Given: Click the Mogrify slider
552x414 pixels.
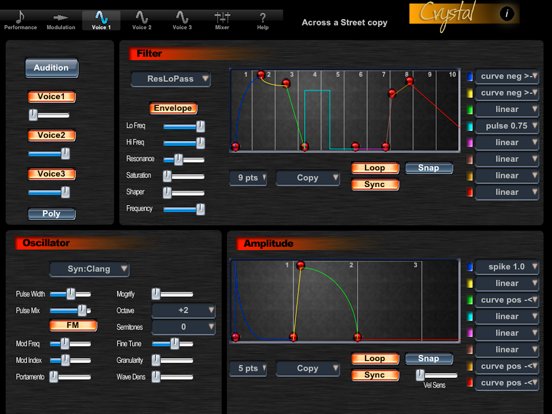Looking at the screenshot, I should click(172, 294).
